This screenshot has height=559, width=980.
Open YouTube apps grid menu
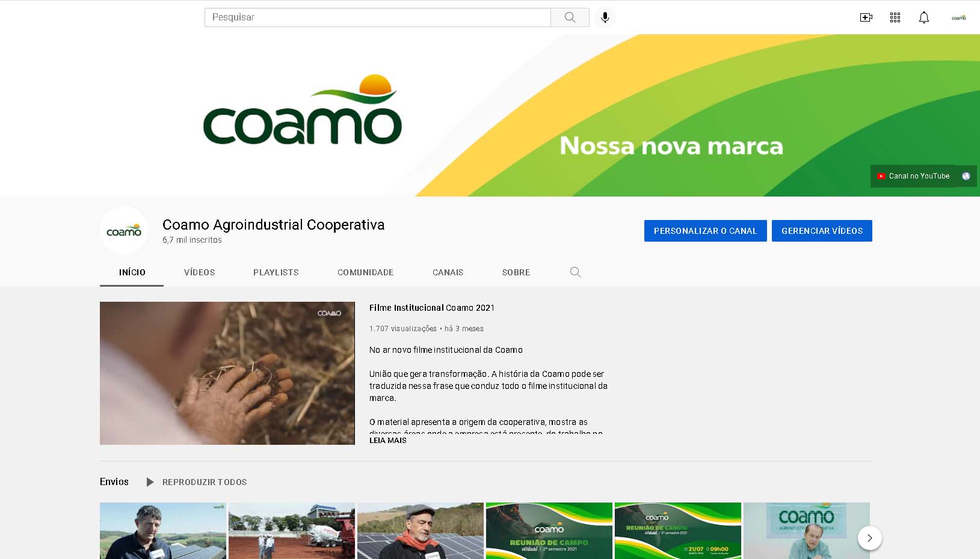pos(895,17)
